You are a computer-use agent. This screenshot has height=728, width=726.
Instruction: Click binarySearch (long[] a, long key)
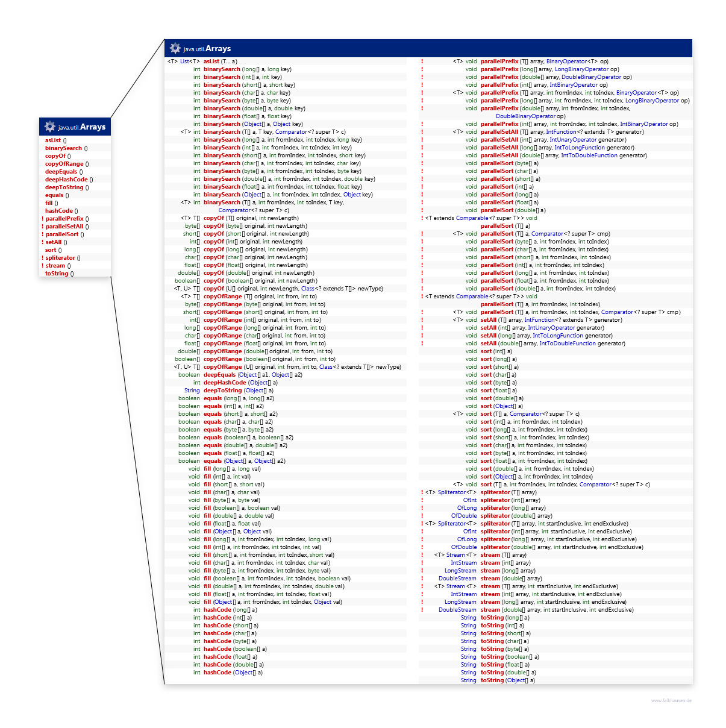coord(248,69)
